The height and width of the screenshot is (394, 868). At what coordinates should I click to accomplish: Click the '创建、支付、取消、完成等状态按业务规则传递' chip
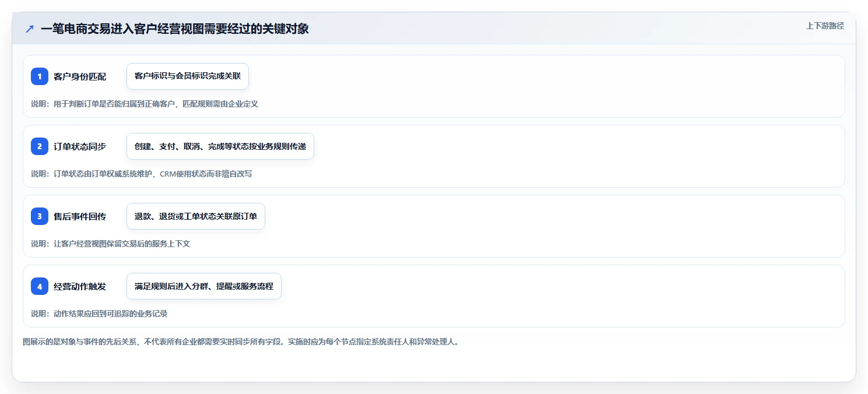(220, 146)
